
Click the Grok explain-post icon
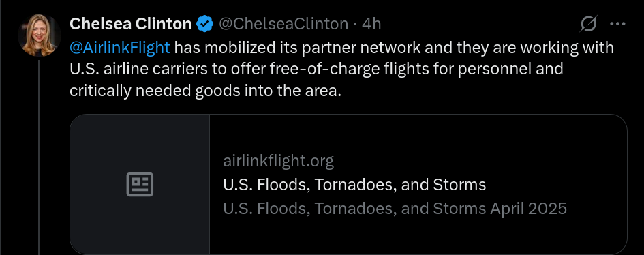pos(589,24)
